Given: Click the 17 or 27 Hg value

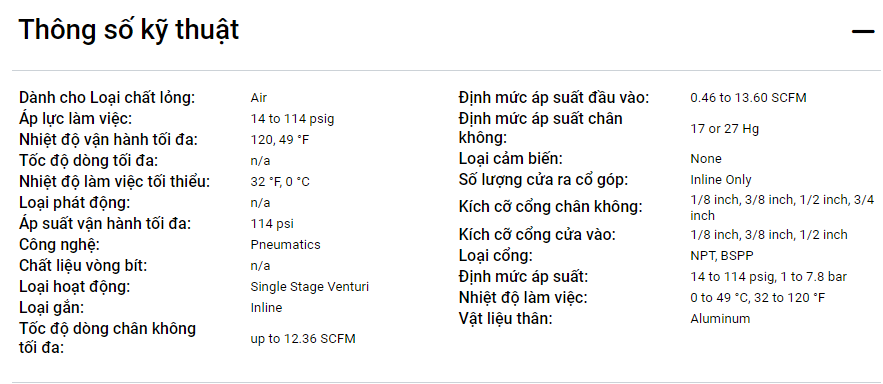Looking at the screenshot, I should [725, 129].
